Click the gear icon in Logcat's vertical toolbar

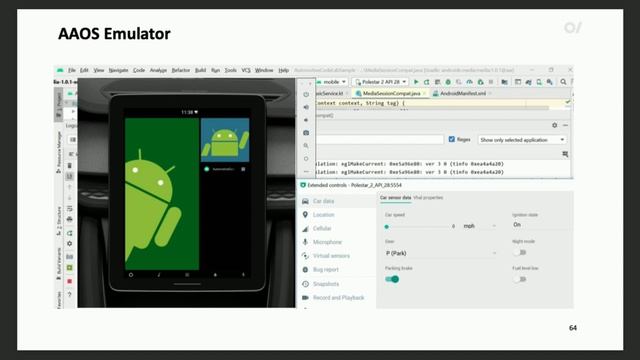click(70, 244)
